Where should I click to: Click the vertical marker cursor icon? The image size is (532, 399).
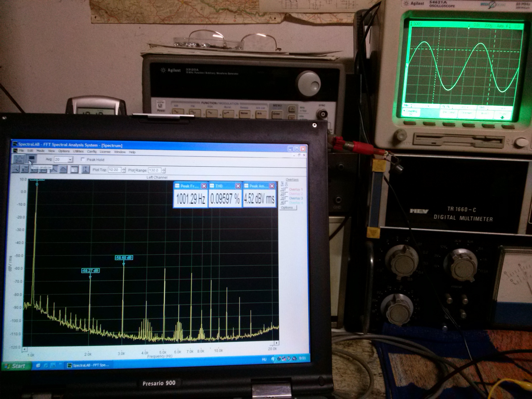coord(86,170)
